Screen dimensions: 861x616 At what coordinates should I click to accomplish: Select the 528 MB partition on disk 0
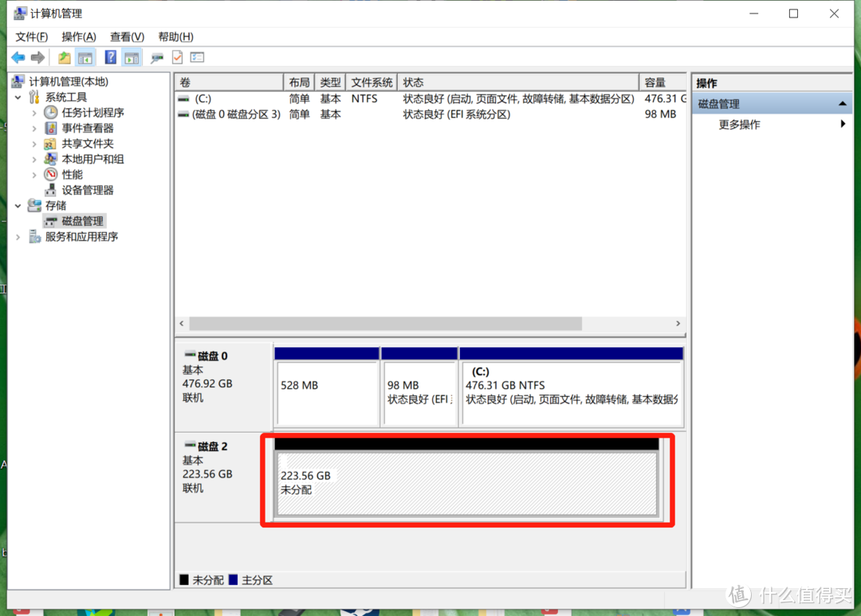pyautogui.click(x=327, y=386)
